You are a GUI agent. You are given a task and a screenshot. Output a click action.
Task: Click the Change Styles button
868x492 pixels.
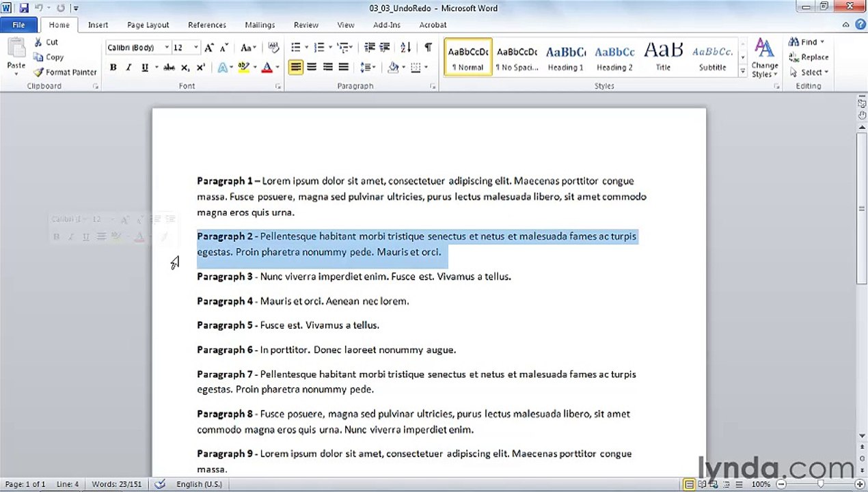pyautogui.click(x=765, y=58)
